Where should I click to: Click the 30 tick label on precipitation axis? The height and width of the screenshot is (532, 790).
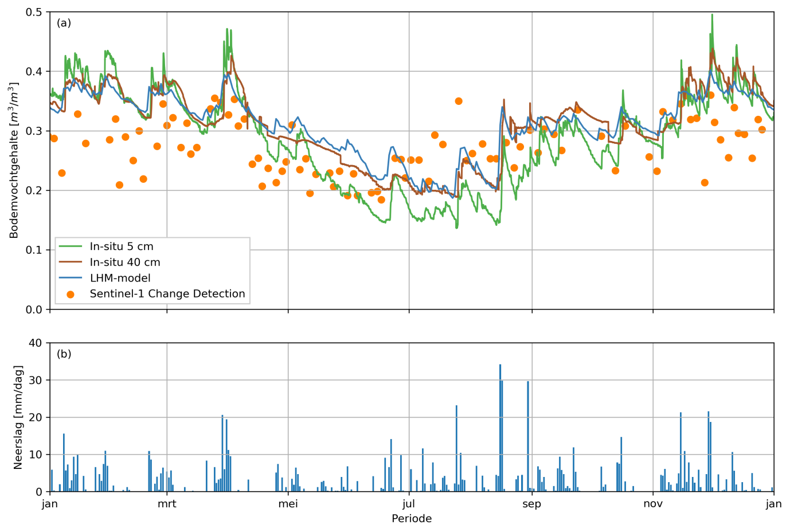click(x=36, y=380)
